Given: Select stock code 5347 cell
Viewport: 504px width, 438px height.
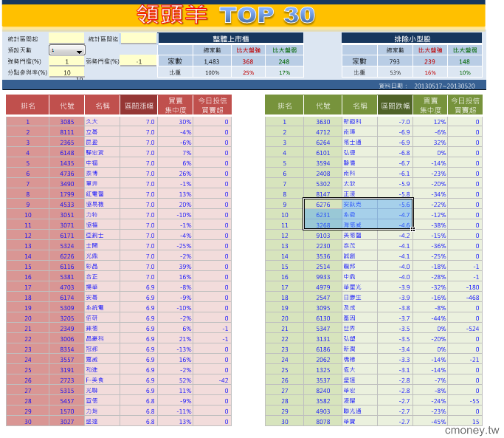Looking at the screenshot, I should [x=323, y=329].
